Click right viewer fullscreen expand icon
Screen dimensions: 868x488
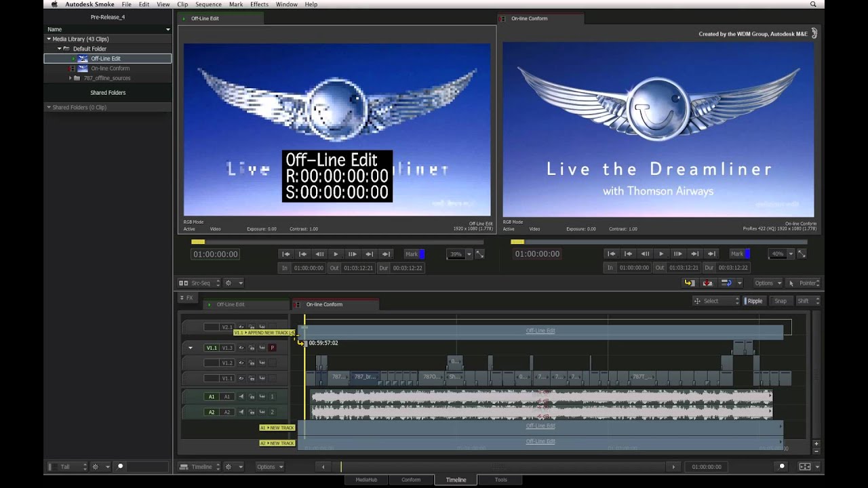[x=802, y=254]
